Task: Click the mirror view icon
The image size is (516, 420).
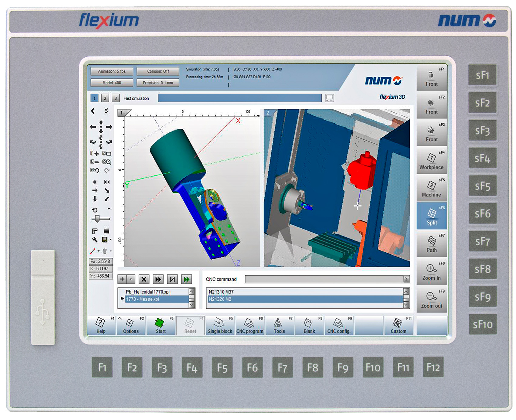Action: tap(107, 182)
